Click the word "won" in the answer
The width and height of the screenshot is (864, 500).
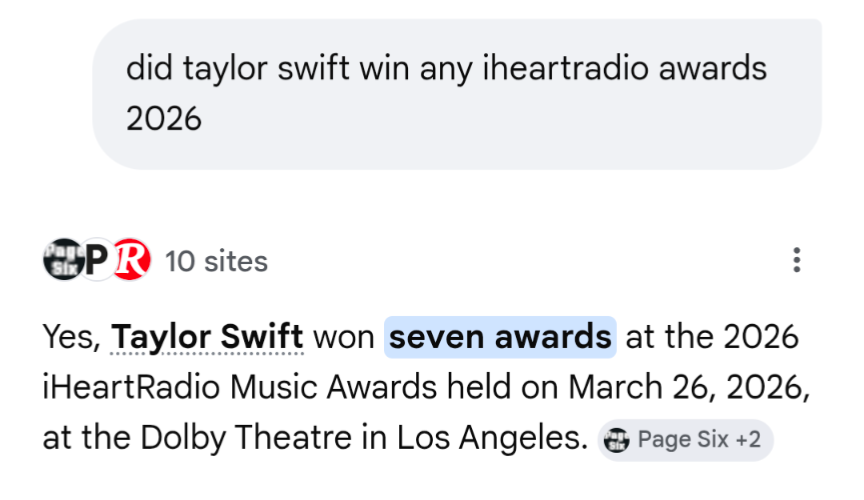coord(344,337)
